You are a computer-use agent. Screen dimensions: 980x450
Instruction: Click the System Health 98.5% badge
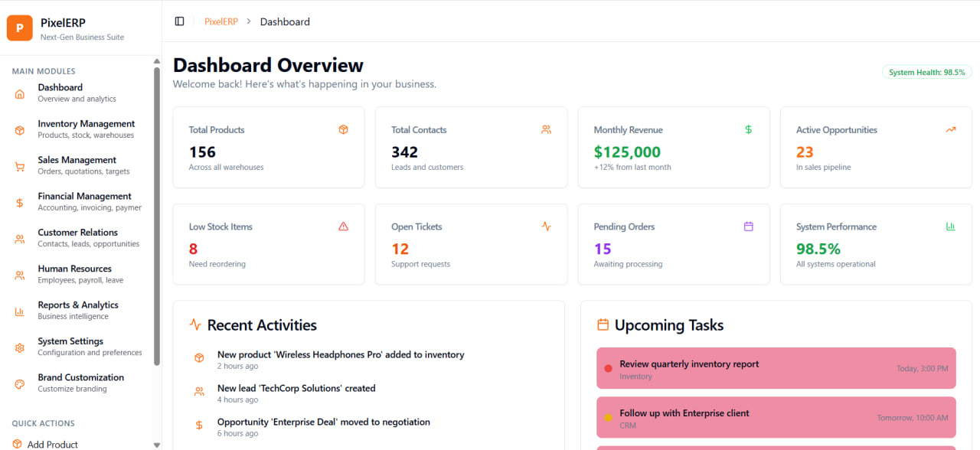[x=927, y=72]
